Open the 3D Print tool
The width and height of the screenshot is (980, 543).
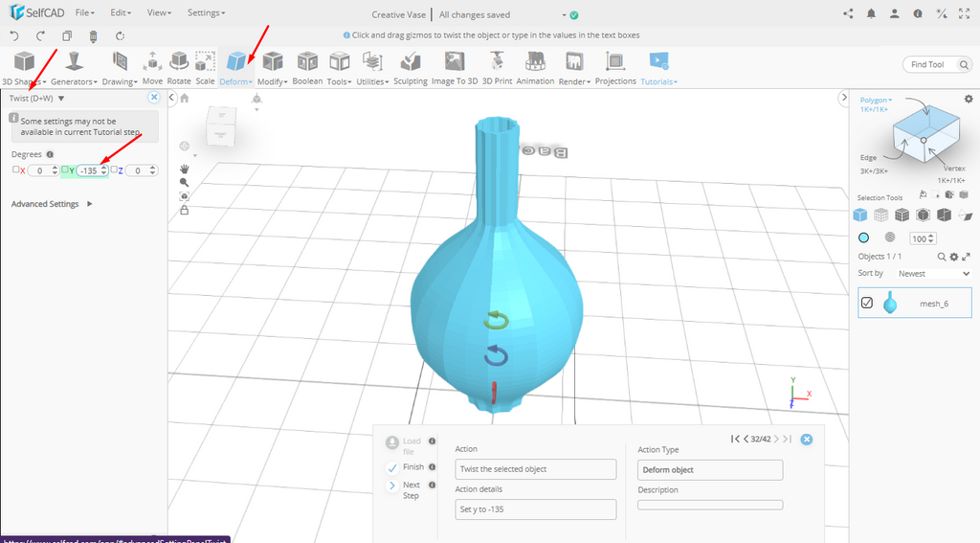(497, 68)
